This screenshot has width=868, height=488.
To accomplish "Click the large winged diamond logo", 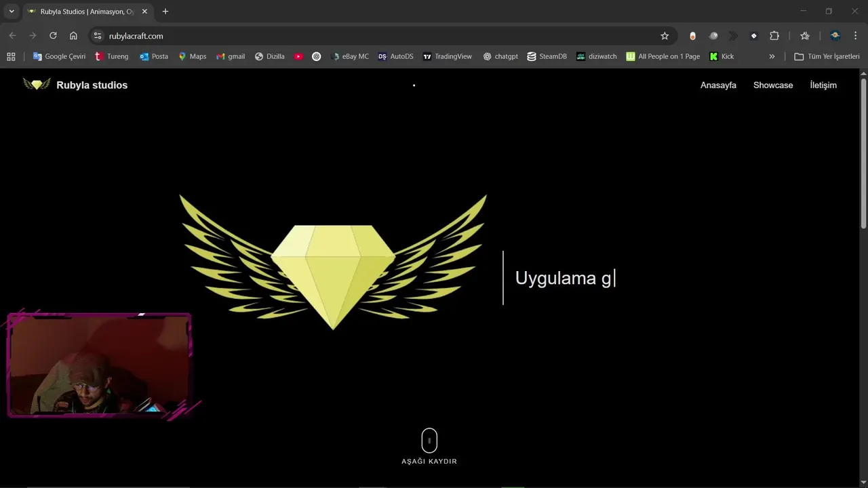I will click(333, 262).
